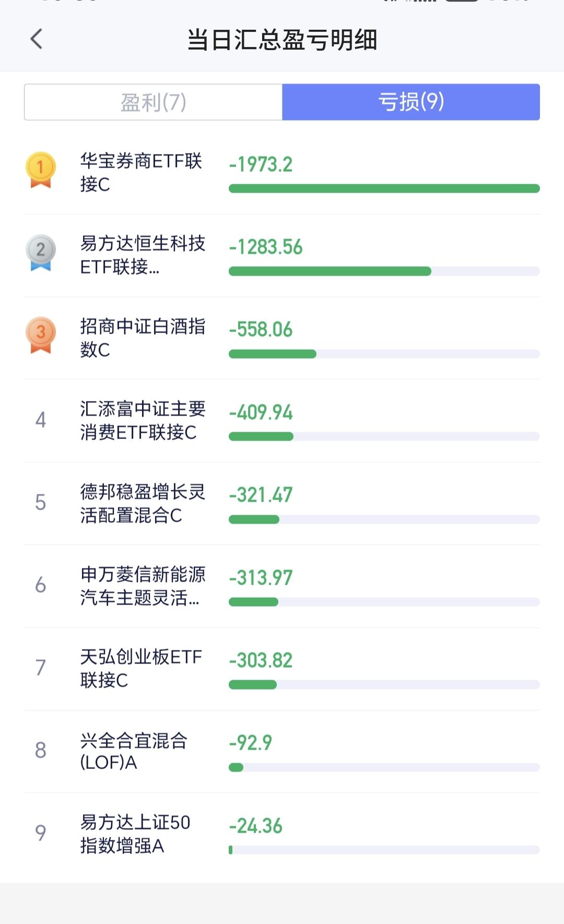Open 汇添富中证主要消费ETF联接C entry
The height and width of the screenshot is (924, 564).
(x=282, y=421)
